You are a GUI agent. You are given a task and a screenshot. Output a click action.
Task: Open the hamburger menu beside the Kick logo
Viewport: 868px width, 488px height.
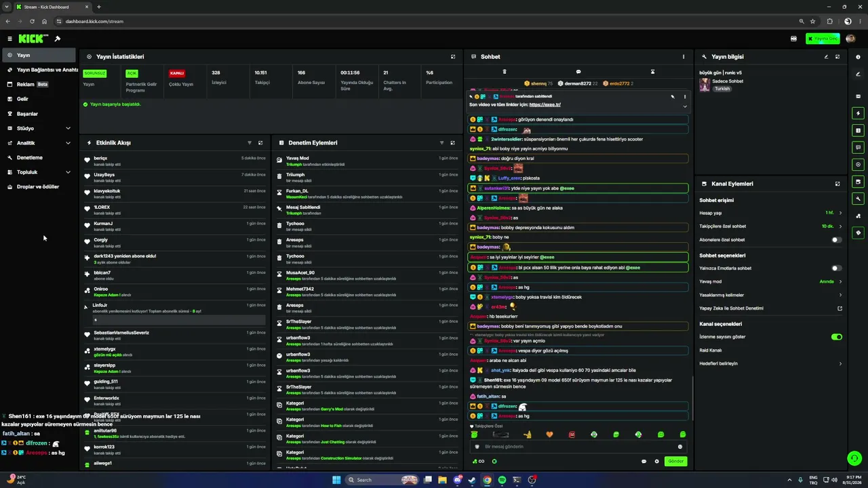(x=9, y=39)
